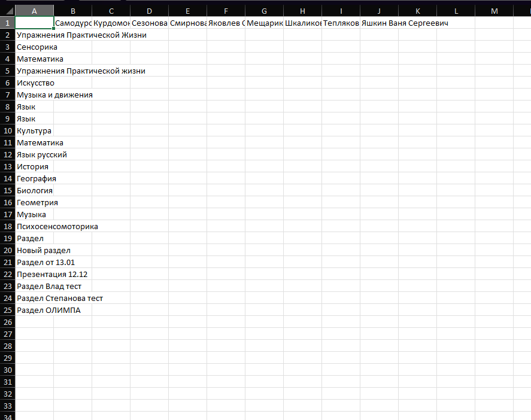Select column K header

[417, 11]
